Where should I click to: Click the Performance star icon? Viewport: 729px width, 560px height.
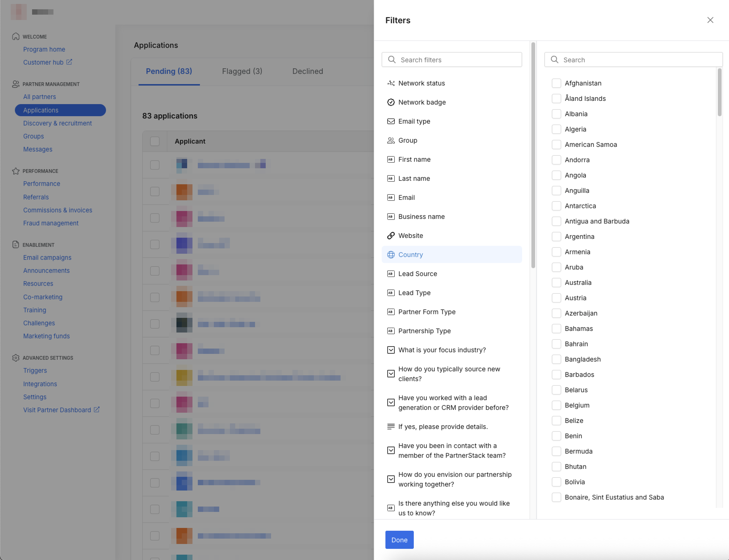tap(16, 171)
